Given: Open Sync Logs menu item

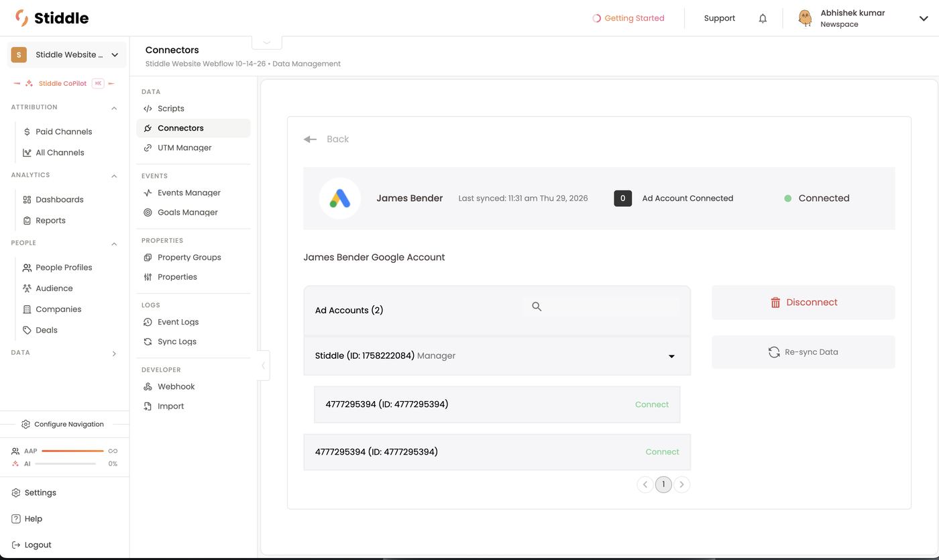Looking at the screenshot, I should (x=177, y=342).
